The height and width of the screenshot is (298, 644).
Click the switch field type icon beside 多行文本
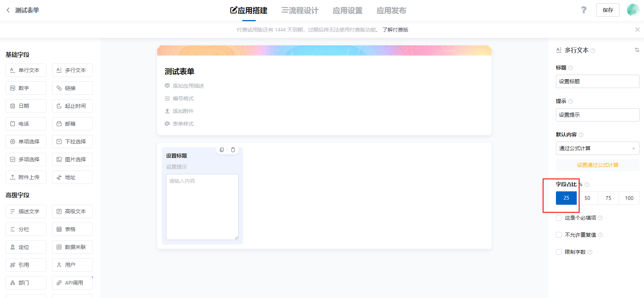pos(637,50)
